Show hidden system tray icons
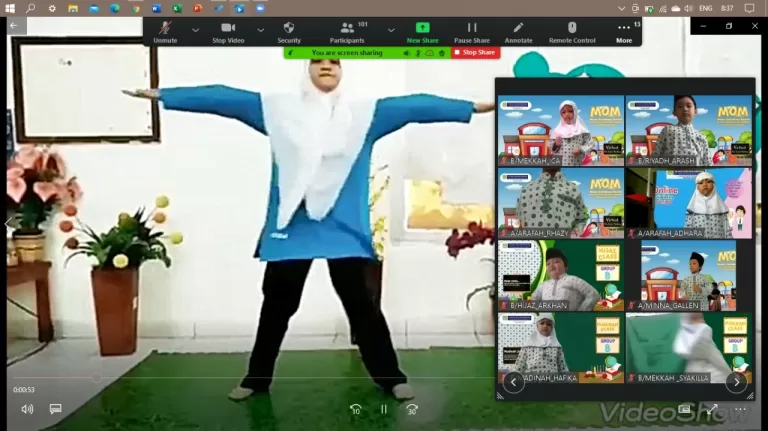The width and height of the screenshot is (768, 431). click(x=621, y=8)
